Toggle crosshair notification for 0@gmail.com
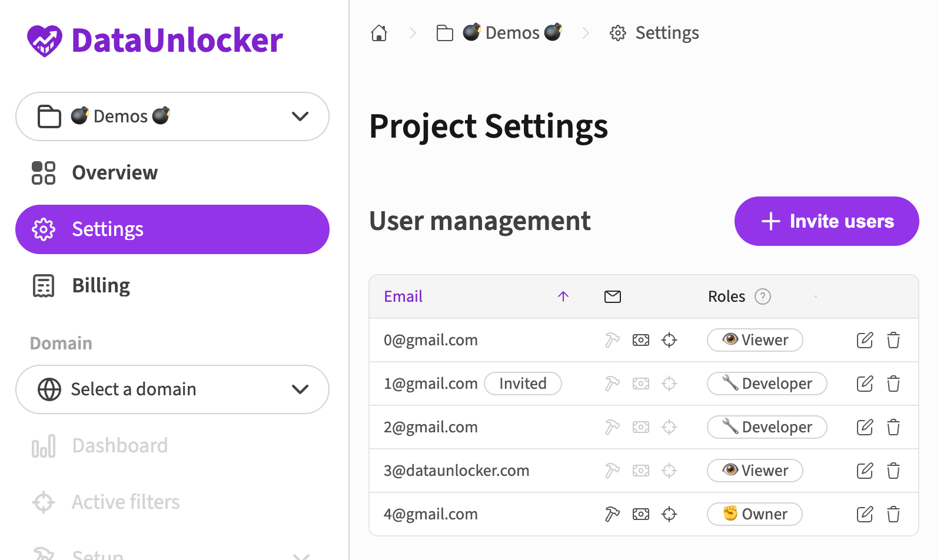The image size is (937, 560). [x=669, y=340]
